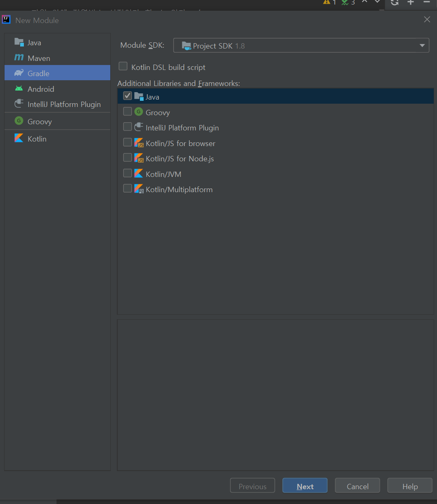Click plus icon in background window
Viewport: 437px width, 504px height.
tap(411, 2)
